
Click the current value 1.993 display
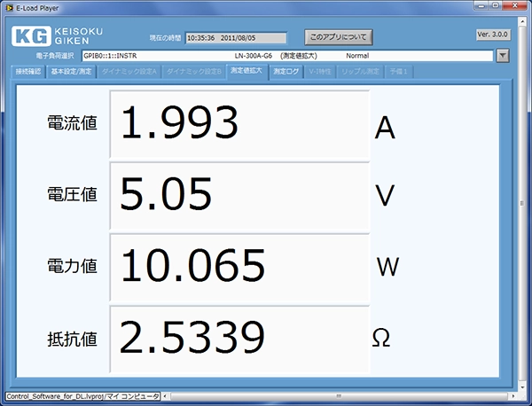239,124
